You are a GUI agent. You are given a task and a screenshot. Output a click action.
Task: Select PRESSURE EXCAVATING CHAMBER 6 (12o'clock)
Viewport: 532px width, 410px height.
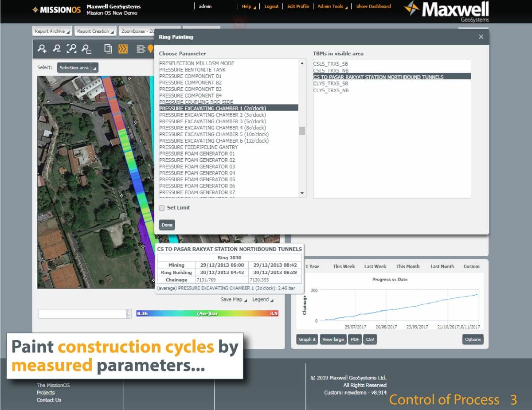click(x=228, y=141)
